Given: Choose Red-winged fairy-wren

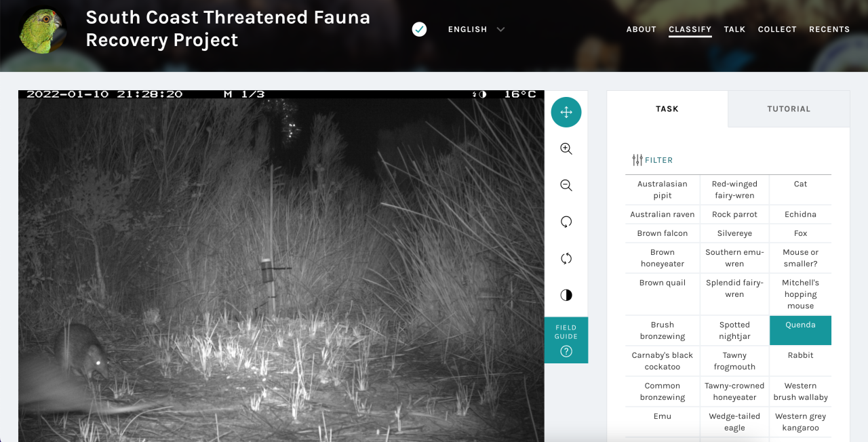Looking at the screenshot, I should pyautogui.click(x=734, y=190).
